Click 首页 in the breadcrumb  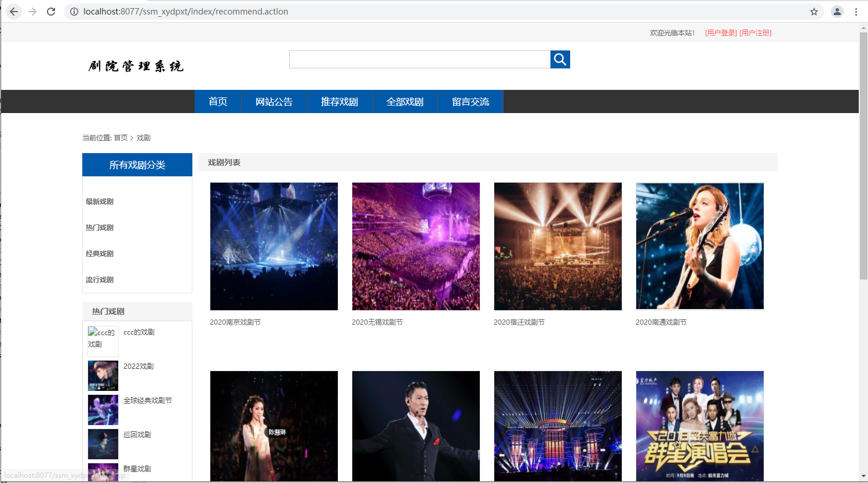click(121, 138)
